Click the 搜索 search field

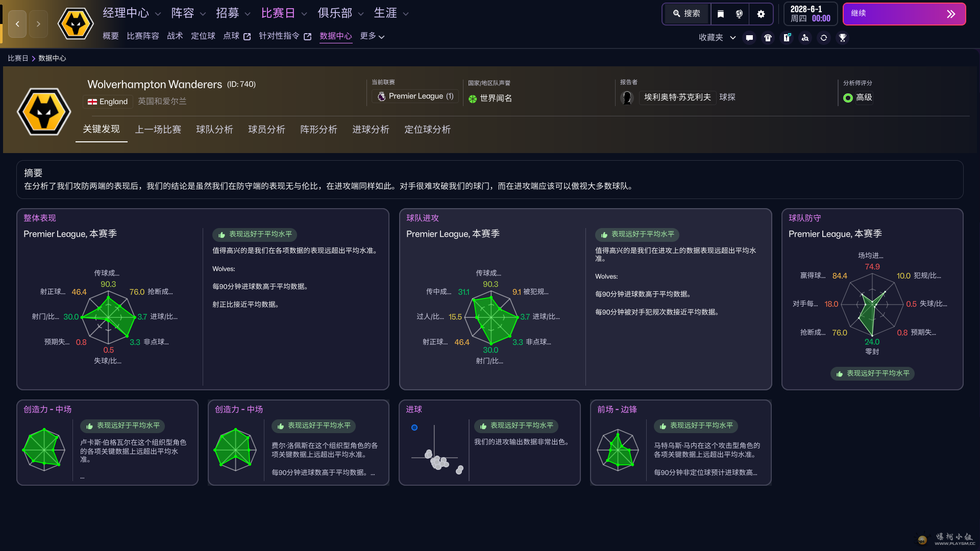(x=687, y=14)
